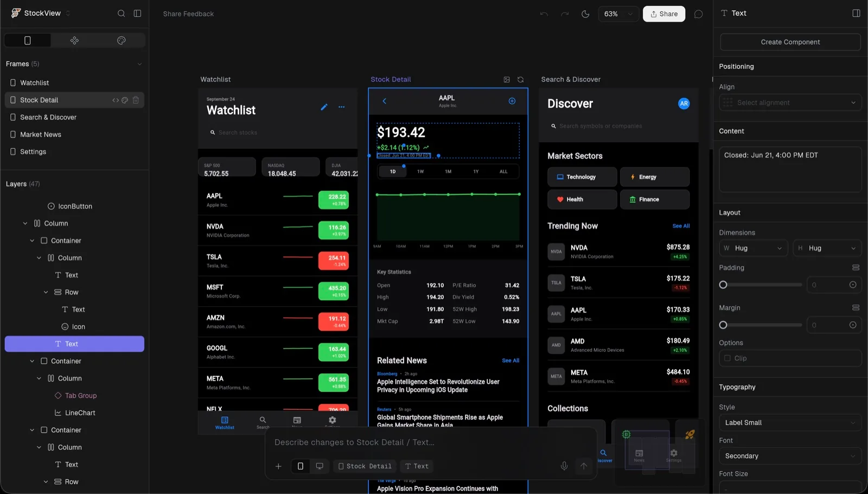
Task: Open code view for Stock Detail frame
Action: coord(116,100)
